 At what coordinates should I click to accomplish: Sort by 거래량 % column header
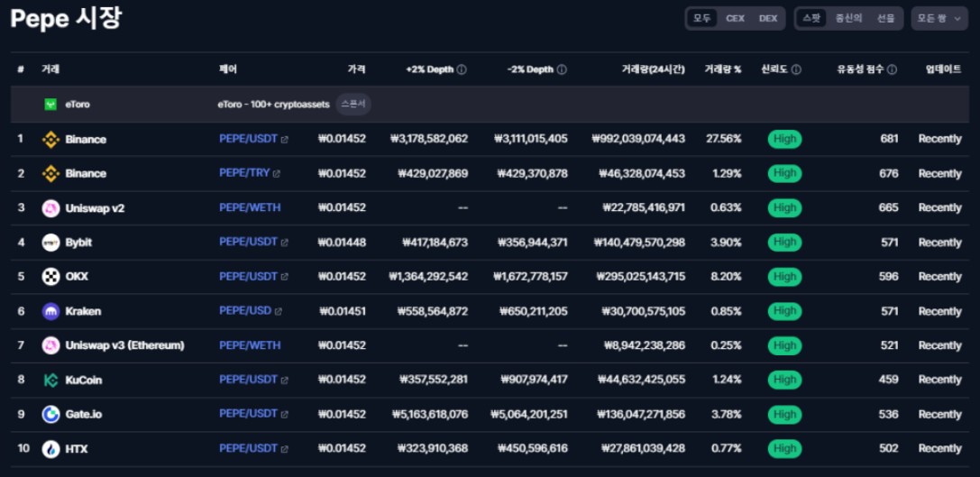tap(723, 69)
